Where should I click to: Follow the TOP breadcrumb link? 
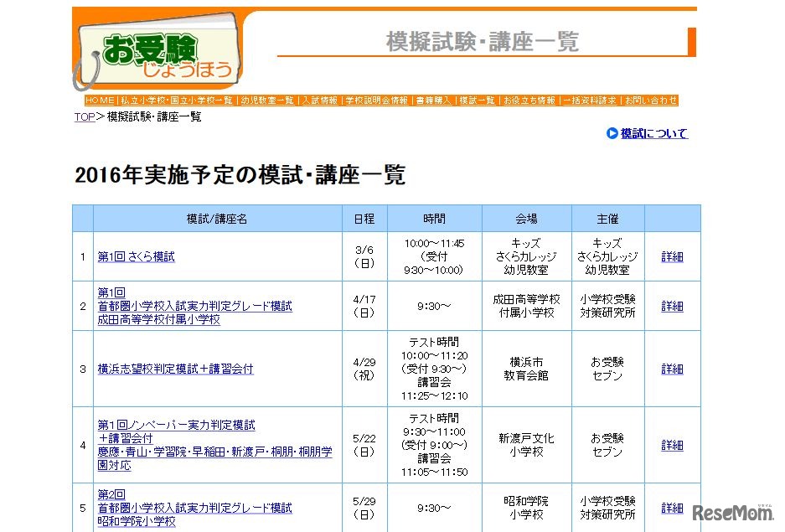pyautogui.click(x=84, y=116)
